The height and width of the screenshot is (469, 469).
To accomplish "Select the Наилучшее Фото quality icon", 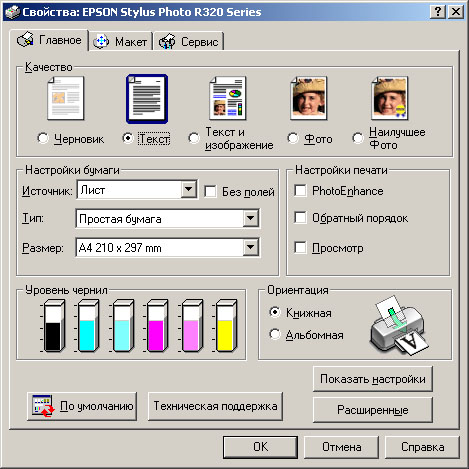I will pos(389,98).
